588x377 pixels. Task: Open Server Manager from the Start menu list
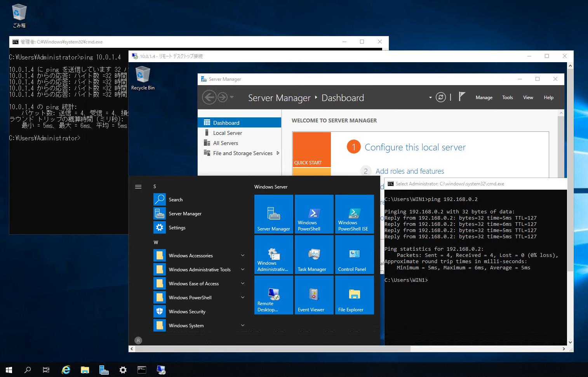coord(200,213)
